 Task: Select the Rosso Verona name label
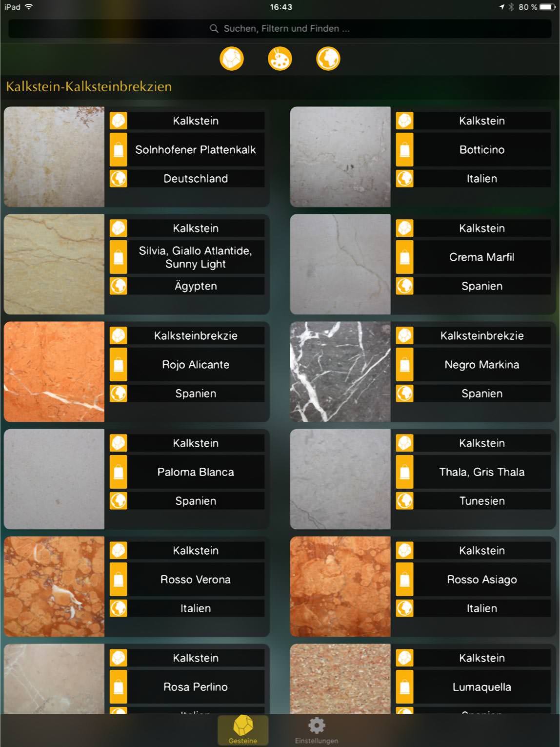coord(196,579)
